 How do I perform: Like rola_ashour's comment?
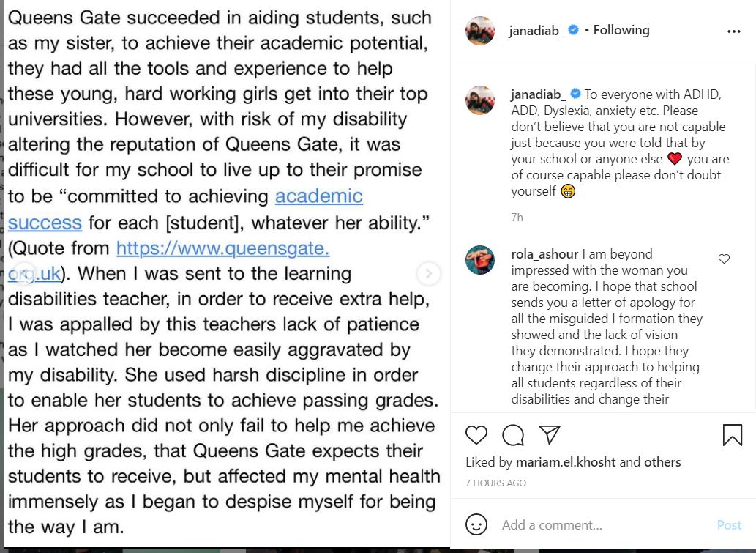point(724,259)
